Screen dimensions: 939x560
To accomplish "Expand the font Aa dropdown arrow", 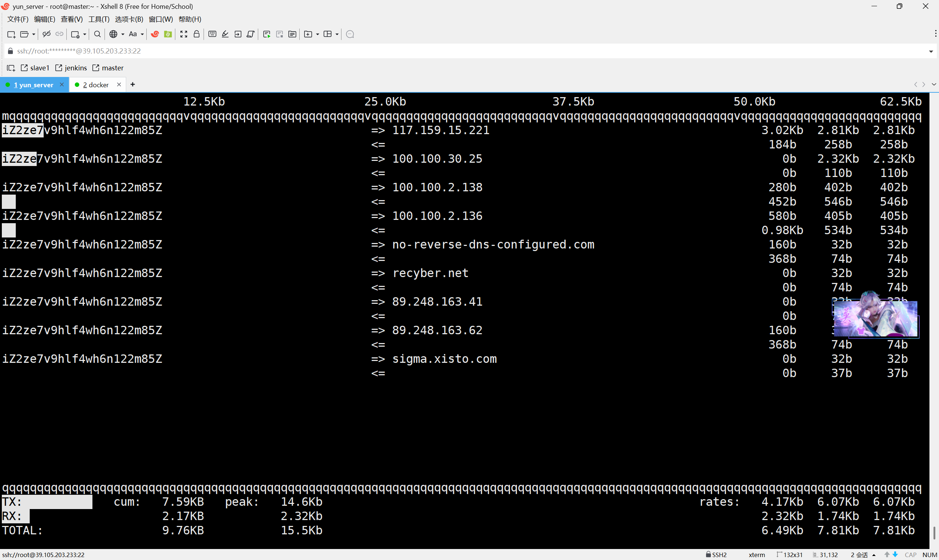I will click(142, 34).
